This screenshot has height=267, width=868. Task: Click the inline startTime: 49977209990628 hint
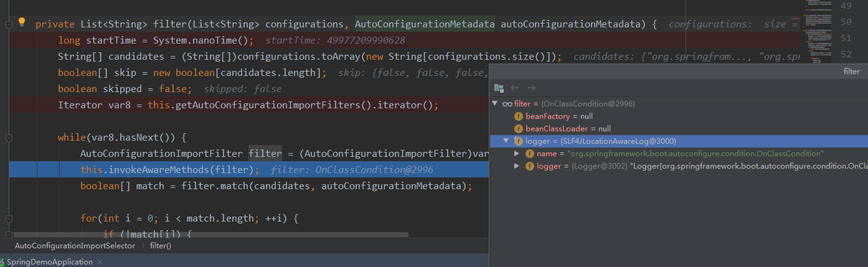pos(335,40)
